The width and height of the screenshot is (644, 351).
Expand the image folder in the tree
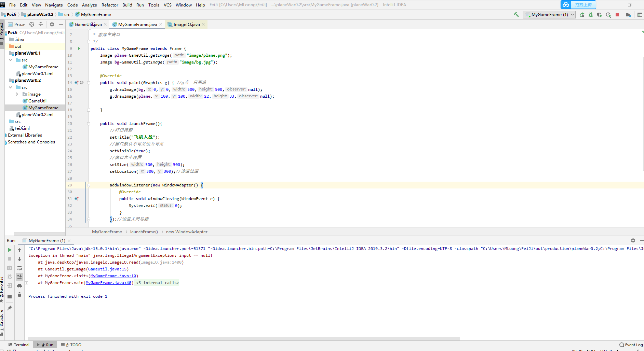click(17, 94)
